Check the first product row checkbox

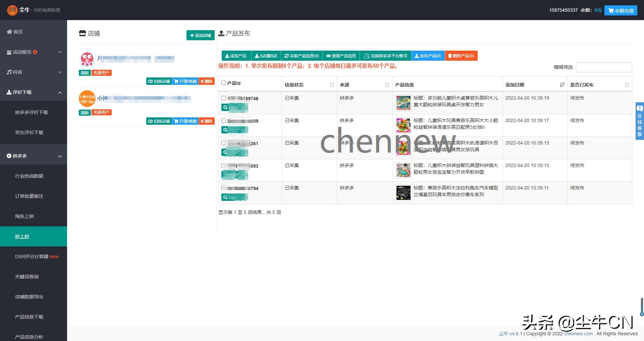pos(223,98)
